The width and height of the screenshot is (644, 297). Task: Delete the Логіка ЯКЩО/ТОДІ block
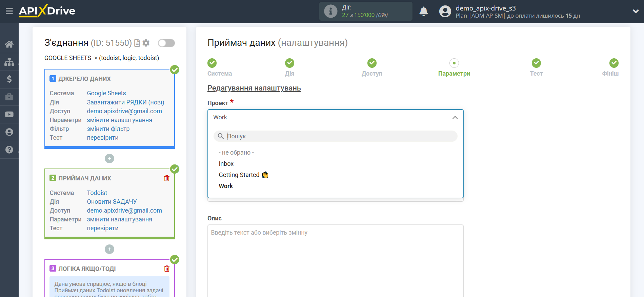tap(167, 269)
